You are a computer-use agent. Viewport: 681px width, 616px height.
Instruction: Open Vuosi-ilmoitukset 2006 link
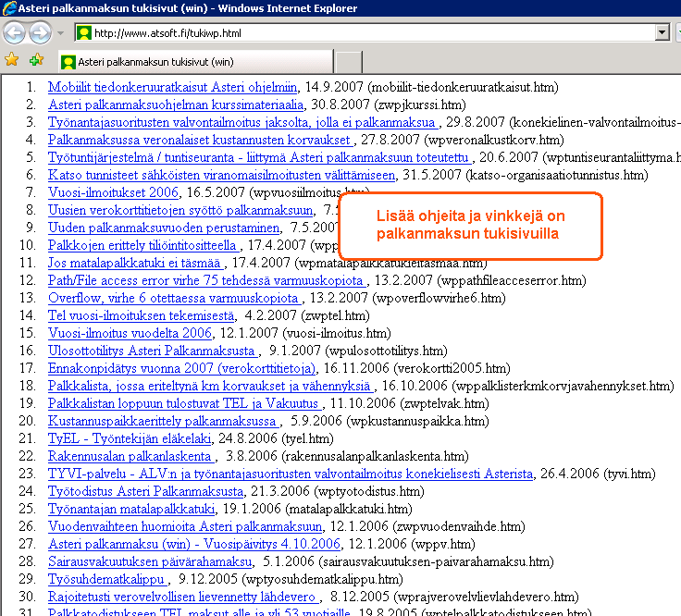[113, 192]
